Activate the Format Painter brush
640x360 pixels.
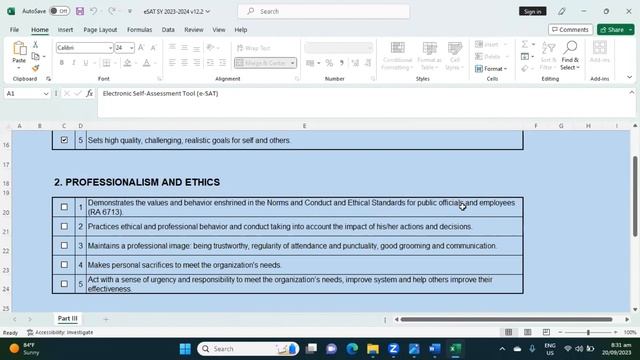pos(36,68)
